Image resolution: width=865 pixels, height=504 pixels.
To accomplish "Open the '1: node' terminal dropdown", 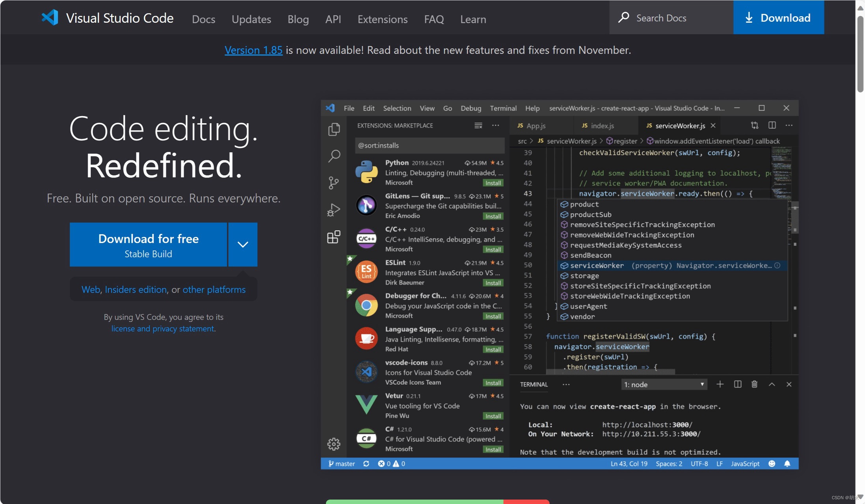I will coord(664,384).
